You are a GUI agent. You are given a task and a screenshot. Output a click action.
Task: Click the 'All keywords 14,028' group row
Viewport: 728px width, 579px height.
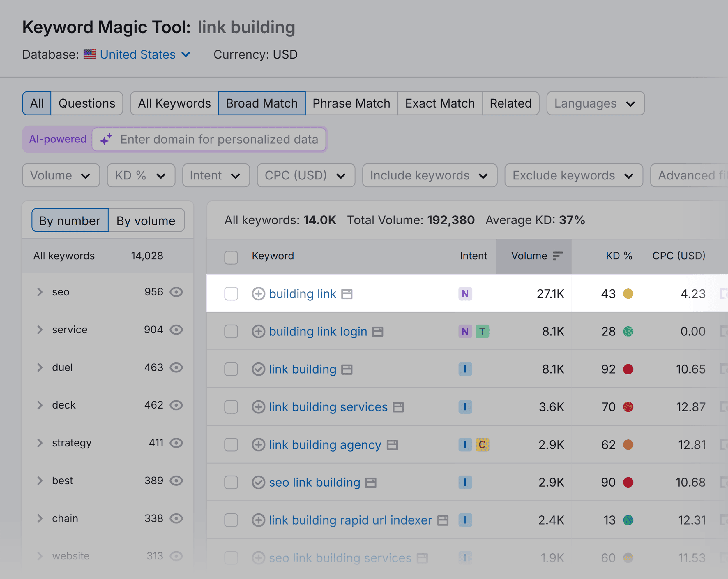[108, 256]
